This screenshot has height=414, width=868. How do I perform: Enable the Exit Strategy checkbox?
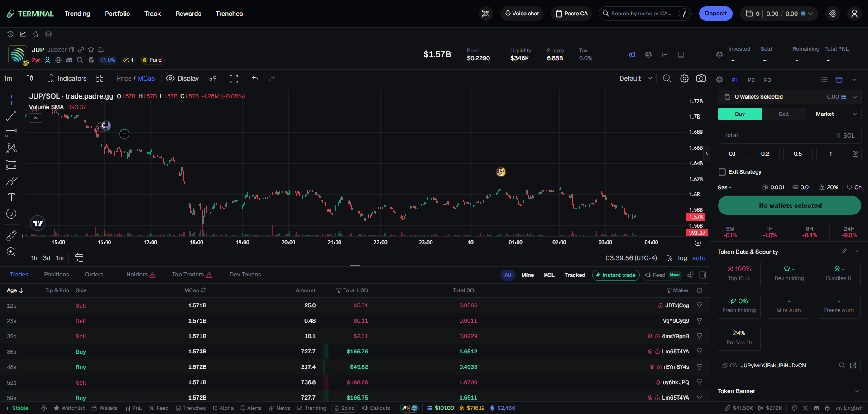pyautogui.click(x=722, y=172)
